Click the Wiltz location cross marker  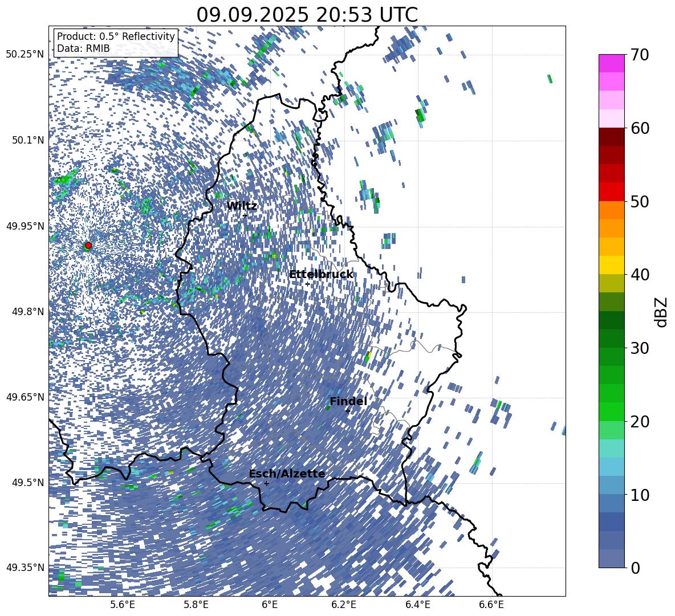click(x=245, y=216)
